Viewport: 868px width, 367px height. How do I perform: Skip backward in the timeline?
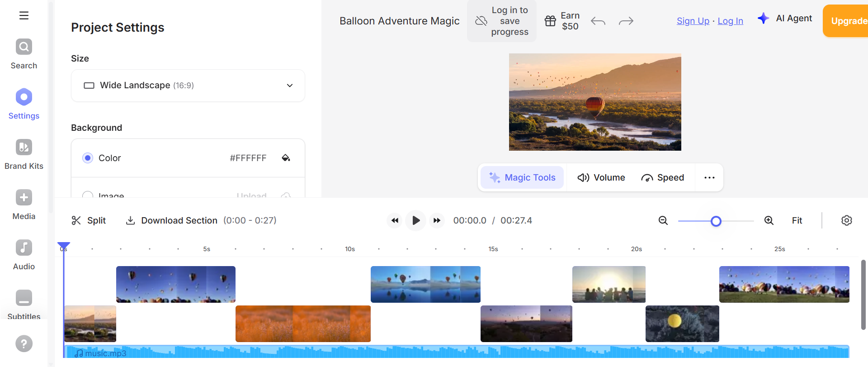395,220
